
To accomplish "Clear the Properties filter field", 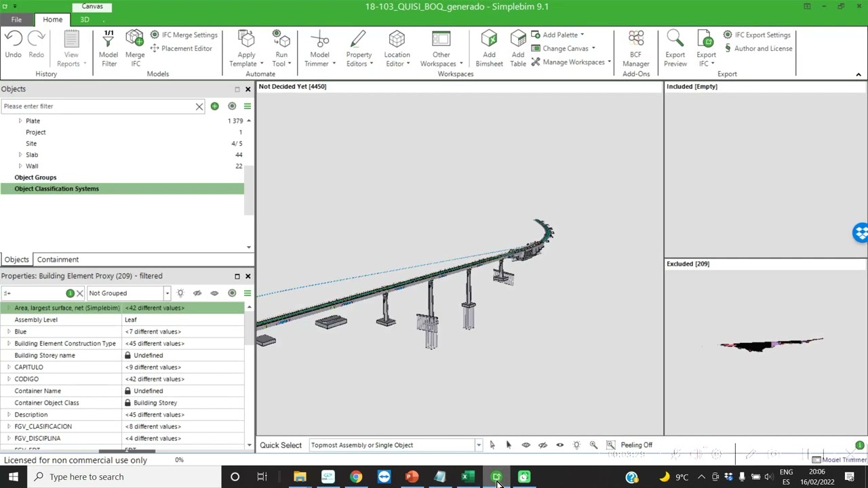I will click(x=79, y=293).
